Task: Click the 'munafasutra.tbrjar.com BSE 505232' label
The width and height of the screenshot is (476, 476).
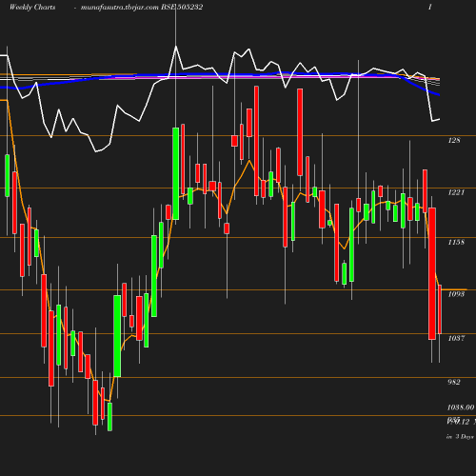Action: tap(142, 7)
